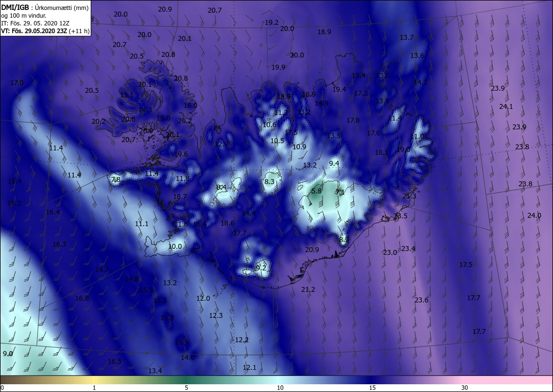Click the map value '14.9'
Screen dimensions: 553x392
[x=321, y=103]
